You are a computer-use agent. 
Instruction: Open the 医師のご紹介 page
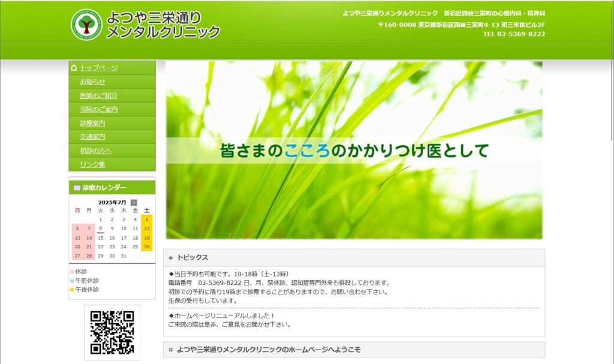coord(98,95)
